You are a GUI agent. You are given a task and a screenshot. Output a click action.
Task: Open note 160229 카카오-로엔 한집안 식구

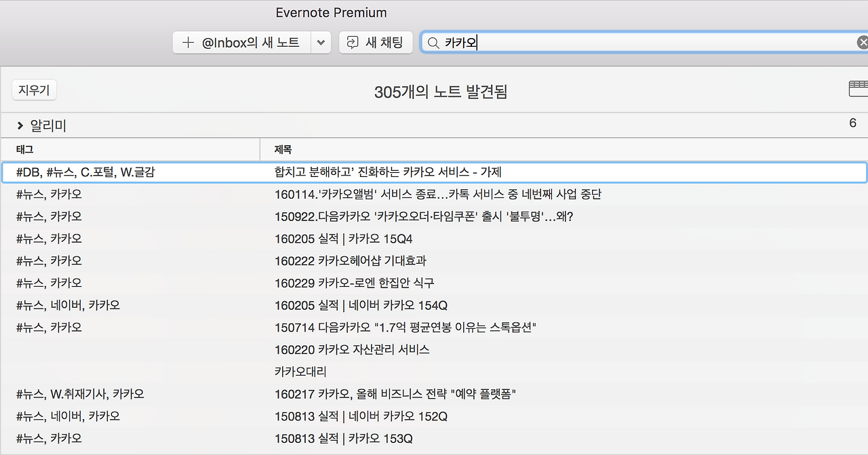355,283
